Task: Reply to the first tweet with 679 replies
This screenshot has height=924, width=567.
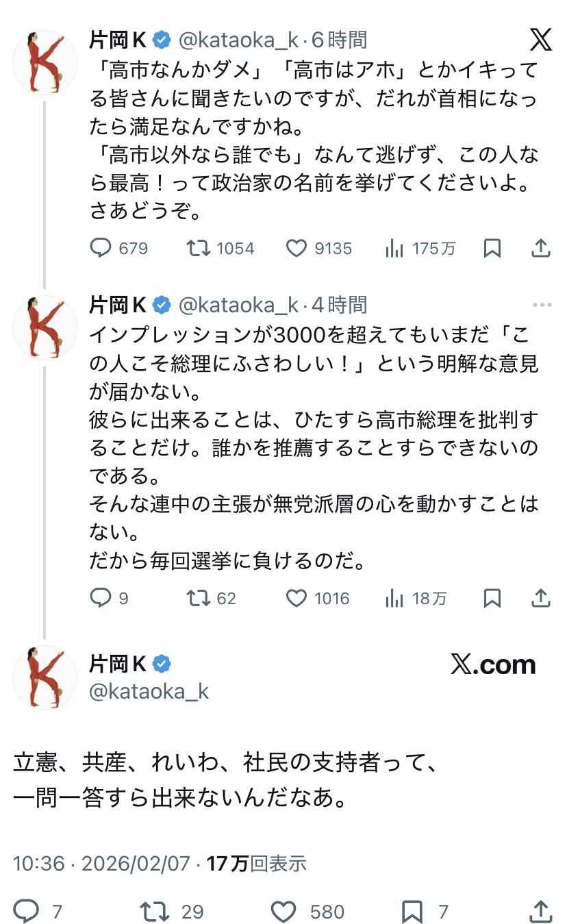Action: (x=101, y=248)
